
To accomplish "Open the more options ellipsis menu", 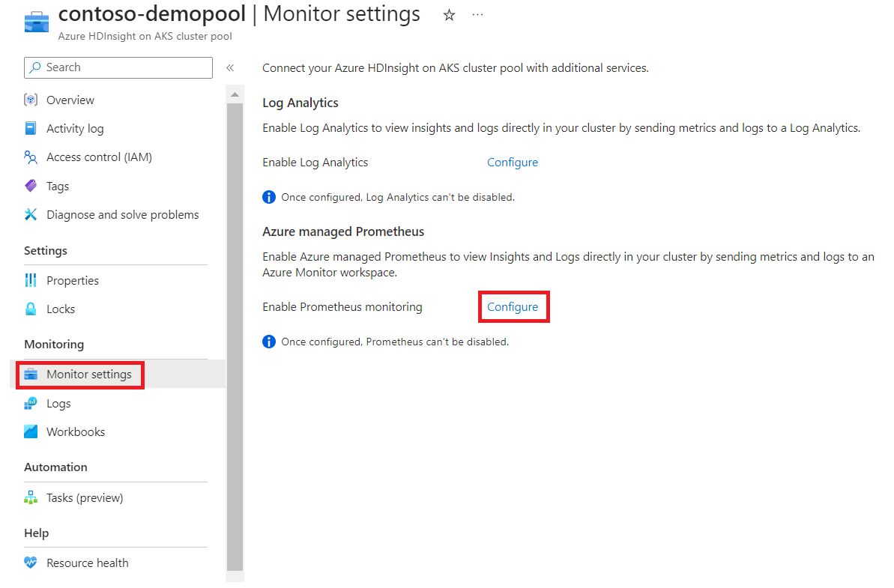I will (478, 15).
